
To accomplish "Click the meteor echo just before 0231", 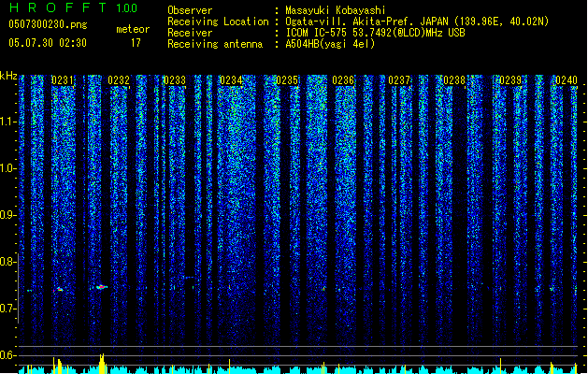I will [58, 290].
